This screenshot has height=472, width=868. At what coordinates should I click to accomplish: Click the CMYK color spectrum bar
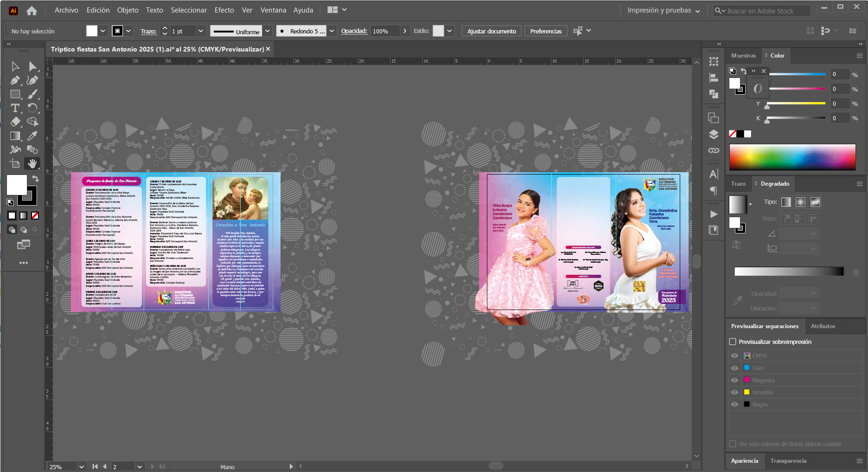click(x=792, y=157)
